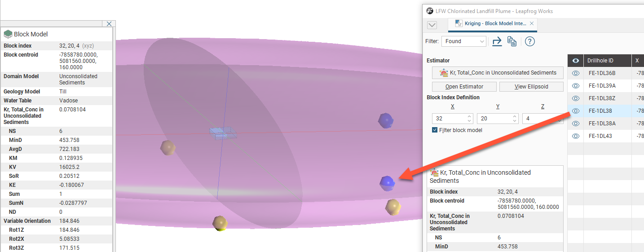Click the Y block index input field
644x252 pixels.
(x=493, y=119)
